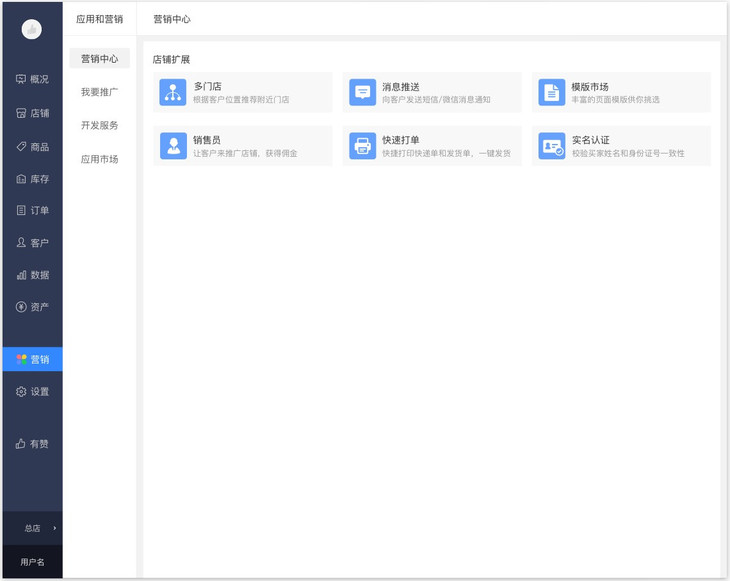This screenshot has width=730, height=581.
Task: Open the 设置 gear icon
Action: pos(21,392)
